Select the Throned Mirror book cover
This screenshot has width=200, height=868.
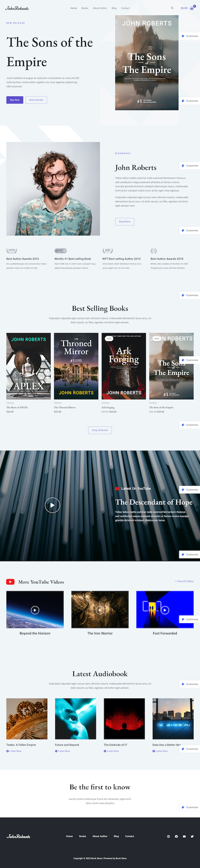(x=76, y=366)
